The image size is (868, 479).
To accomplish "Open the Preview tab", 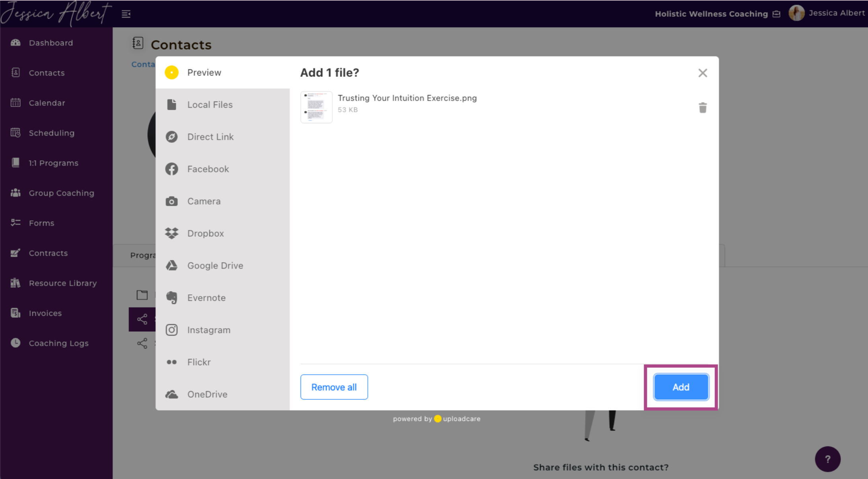I will (204, 72).
